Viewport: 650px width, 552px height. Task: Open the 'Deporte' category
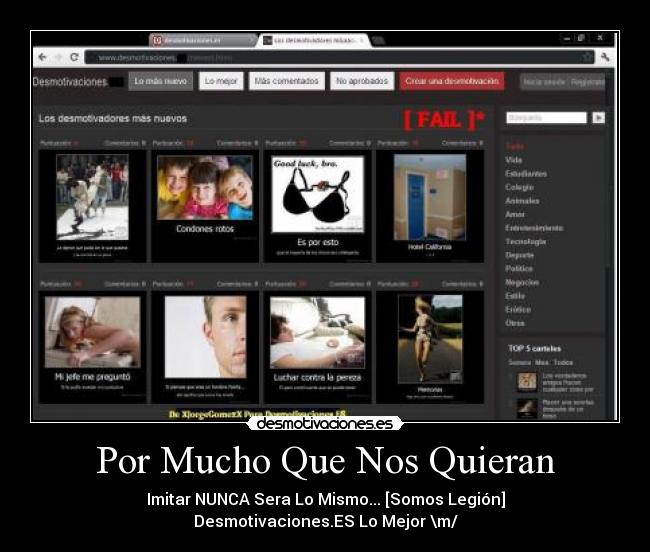coord(519,255)
